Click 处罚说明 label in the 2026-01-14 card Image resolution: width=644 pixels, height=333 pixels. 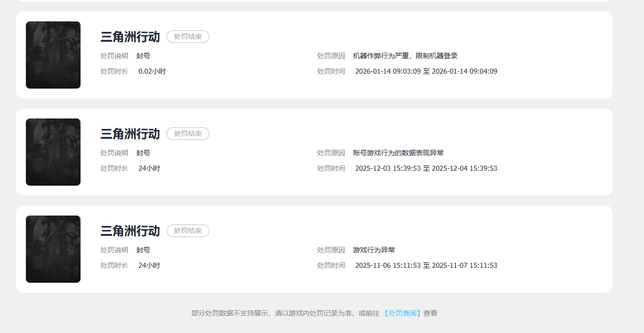114,56
